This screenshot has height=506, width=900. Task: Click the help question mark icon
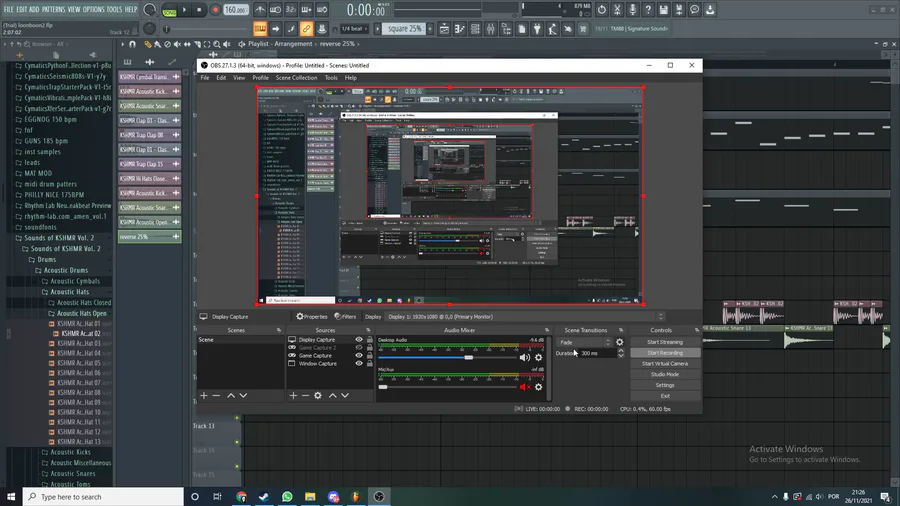(648, 10)
